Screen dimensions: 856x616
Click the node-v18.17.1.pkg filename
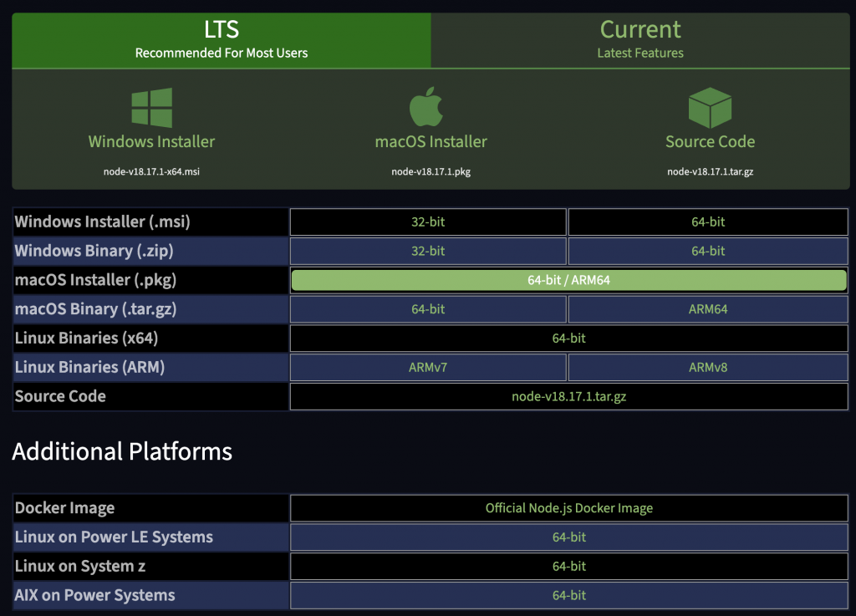431,171
